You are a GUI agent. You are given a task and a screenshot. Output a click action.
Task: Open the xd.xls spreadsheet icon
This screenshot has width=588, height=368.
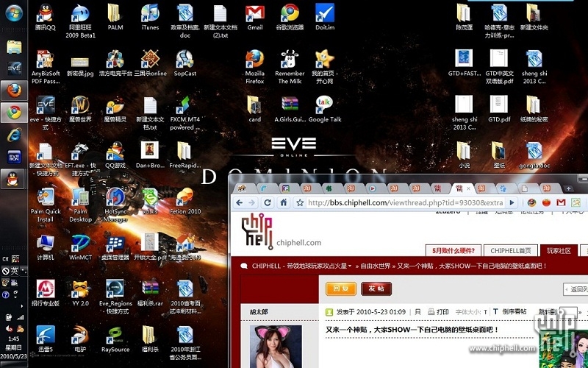pyautogui.click(x=151, y=201)
